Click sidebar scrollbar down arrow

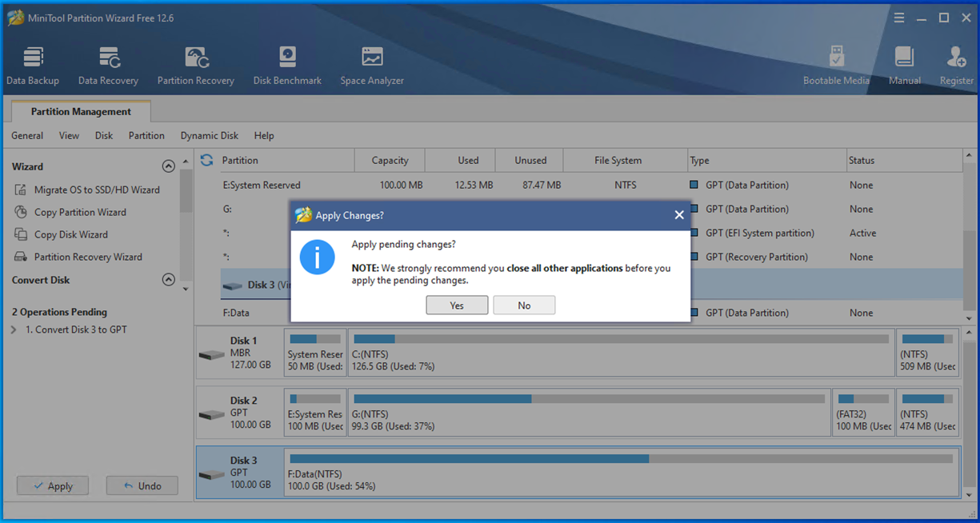(x=186, y=289)
